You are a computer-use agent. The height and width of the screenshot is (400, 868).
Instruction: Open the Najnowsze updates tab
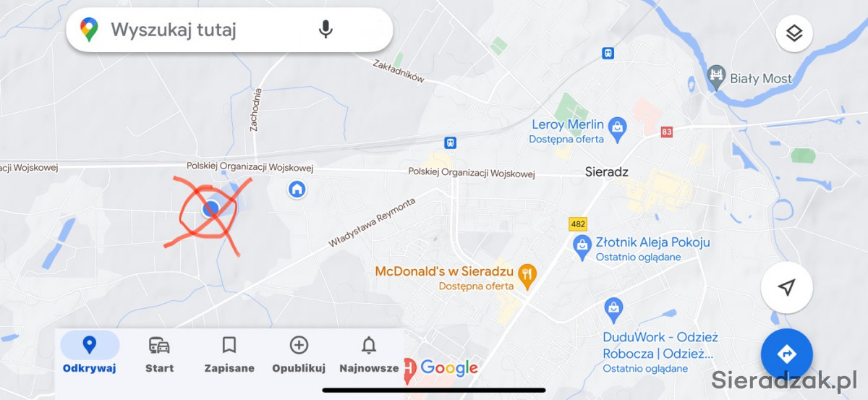point(369,354)
